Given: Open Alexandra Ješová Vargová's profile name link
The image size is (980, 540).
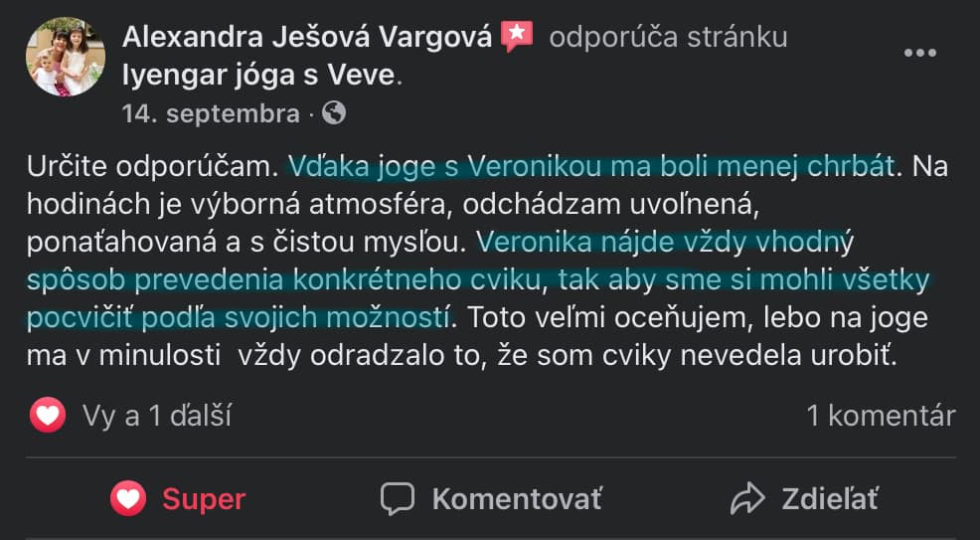Looking at the screenshot, I should tap(307, 38).
